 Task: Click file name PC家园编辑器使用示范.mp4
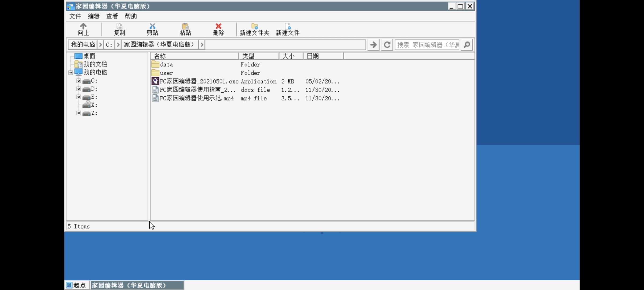[197, 98]
